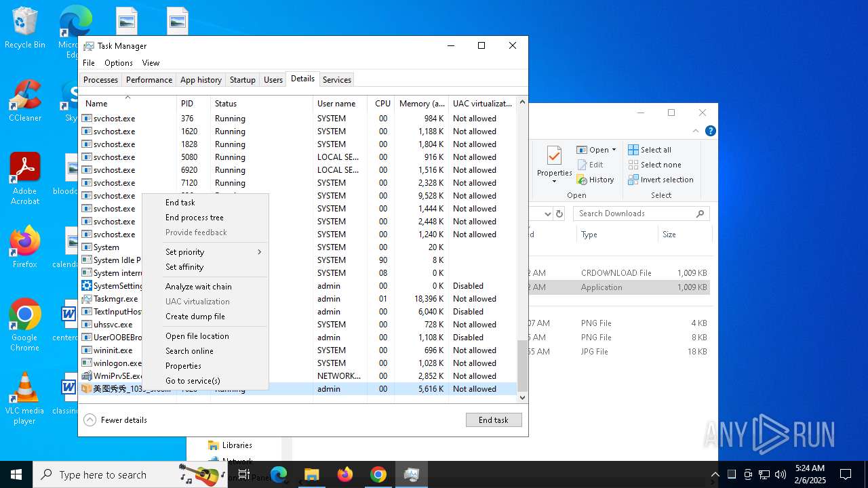Collapse Explorer ribbon chevron
The width and height of the screenshot is (868, 488).
pos(696,131)
